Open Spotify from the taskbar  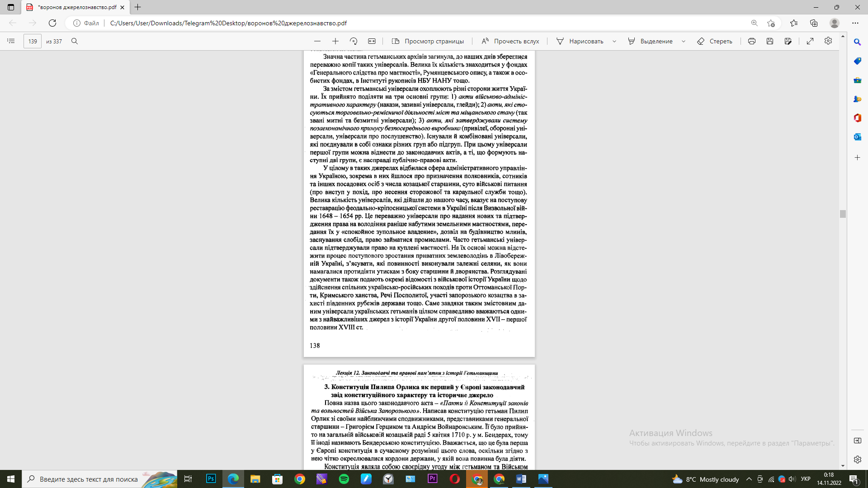pyautogui.click(x=344, y=479)
